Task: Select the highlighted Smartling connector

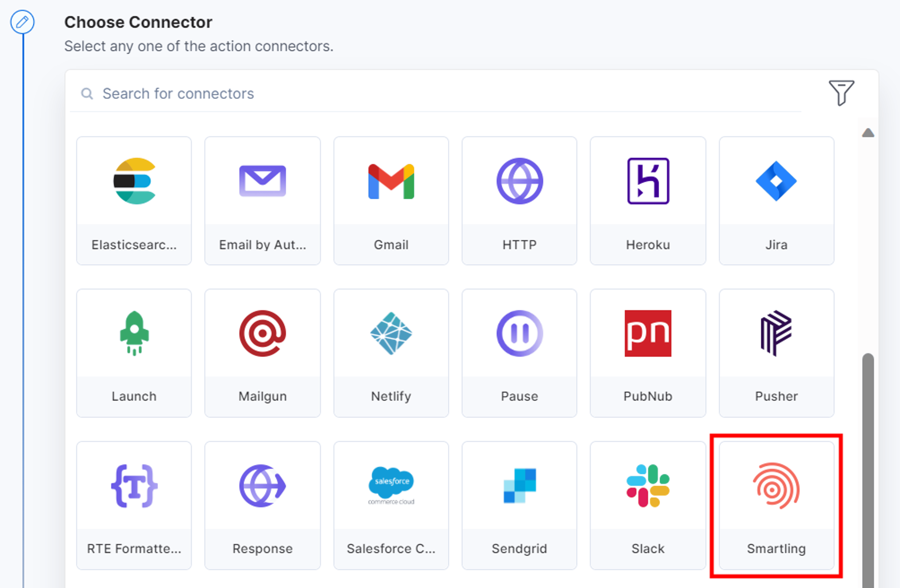Action: (776, 506)
